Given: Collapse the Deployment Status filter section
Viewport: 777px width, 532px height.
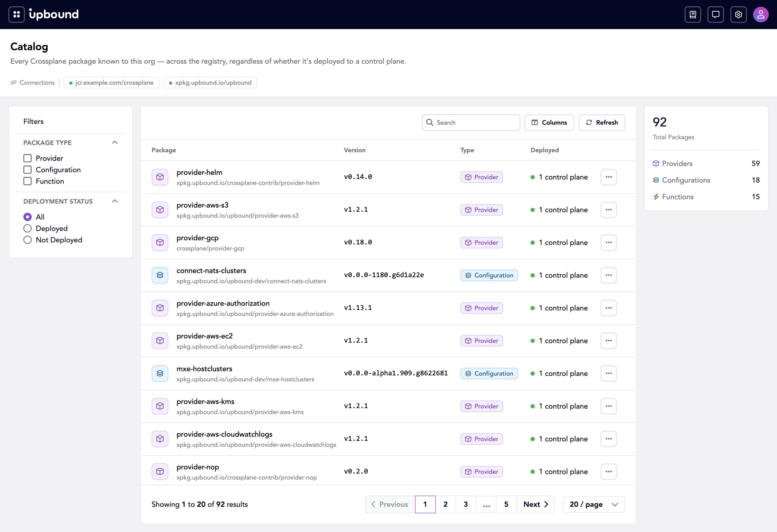Looking at the screenshot, I should (115, 201).
